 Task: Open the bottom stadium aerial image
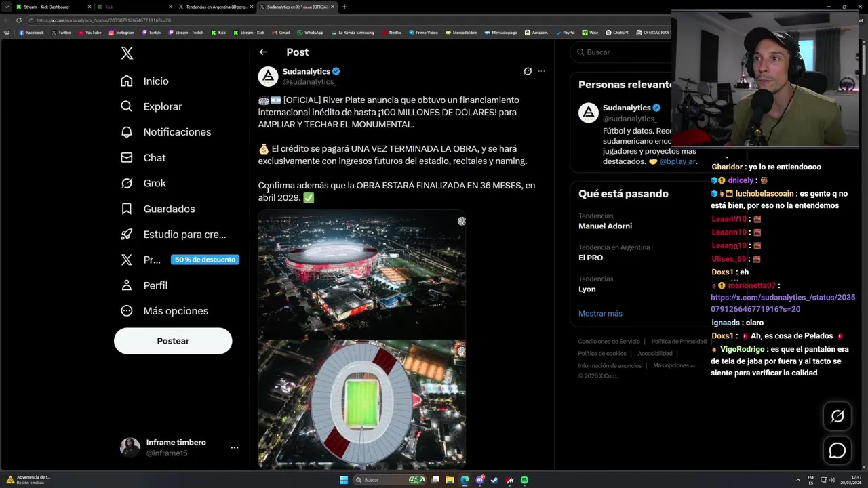click(361, 405)
